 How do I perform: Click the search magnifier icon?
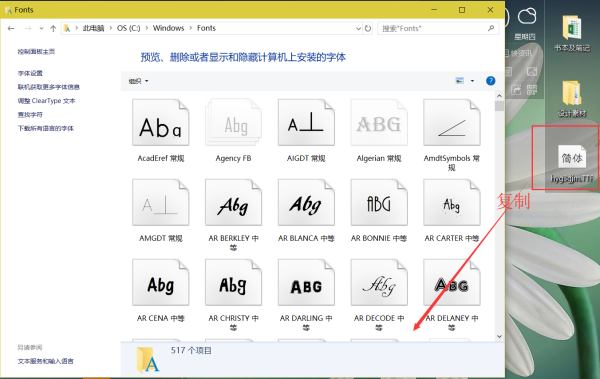pyautogui.click(x=491, y=28)
